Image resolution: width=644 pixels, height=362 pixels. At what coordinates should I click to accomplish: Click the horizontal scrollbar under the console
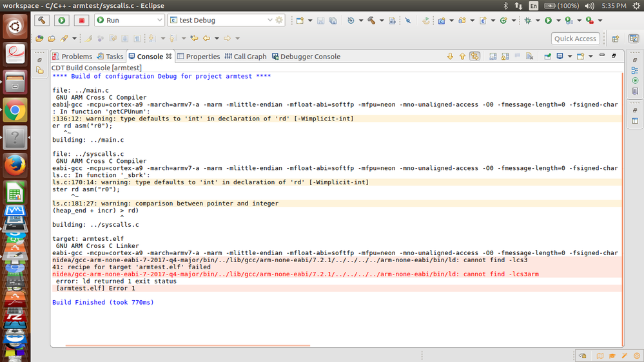point(188,346)
